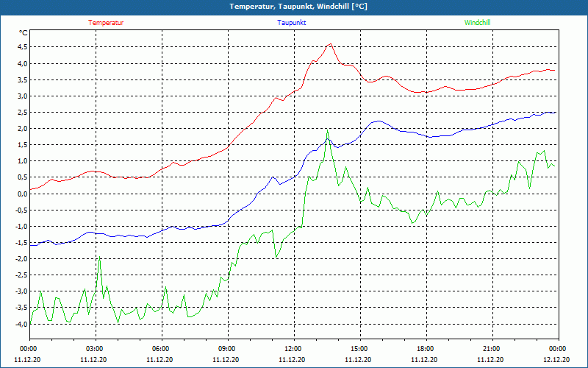Click the chart title 'Temperatur, Taupunkt, Windchill [°C]'
This screenshot has height=368, width=588.
298,7
